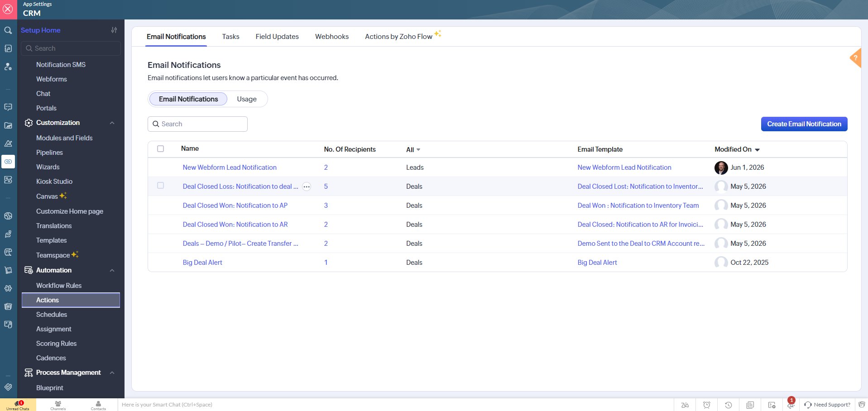This screenshot has width=868, height=411.
Task: Open Deal Closed Won: Notification to AR link
Action: pos(235,225)
